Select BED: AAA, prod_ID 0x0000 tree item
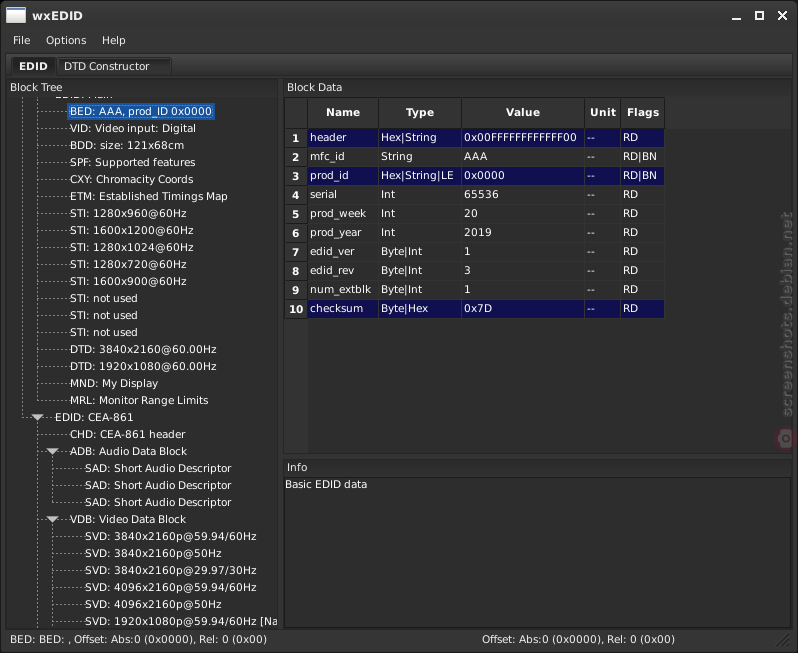Viewport: 798px width, 653px height. [x=141, y=111]
